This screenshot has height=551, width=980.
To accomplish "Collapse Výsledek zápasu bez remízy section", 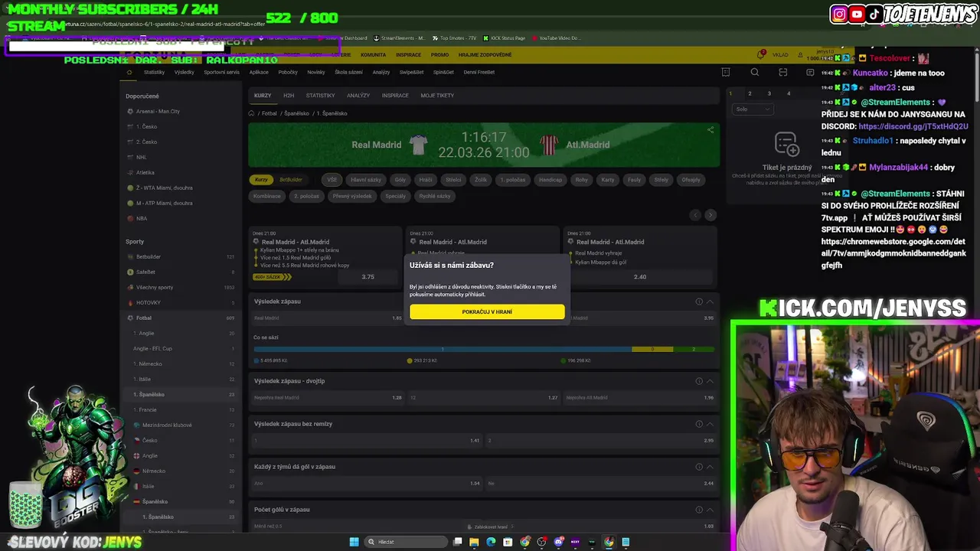I will [x=710, y=424].
